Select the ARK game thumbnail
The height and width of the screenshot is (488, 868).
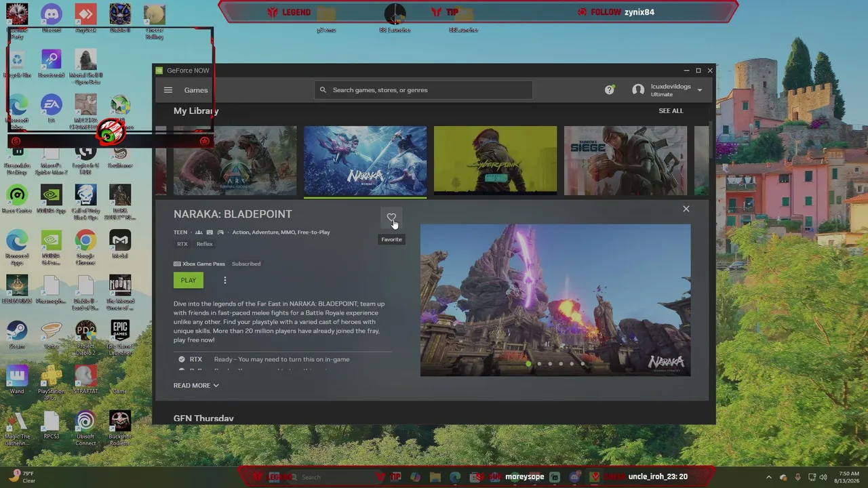(x=235, y=161)
